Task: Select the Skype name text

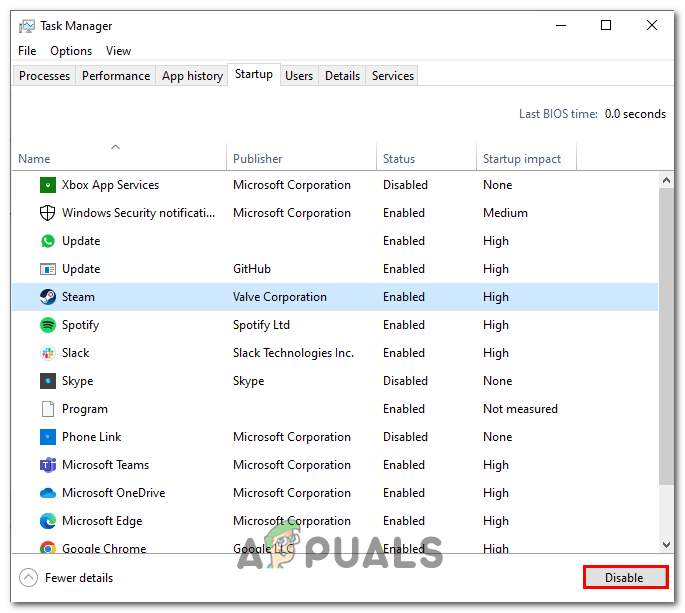Action: click(x=77, y=381)
